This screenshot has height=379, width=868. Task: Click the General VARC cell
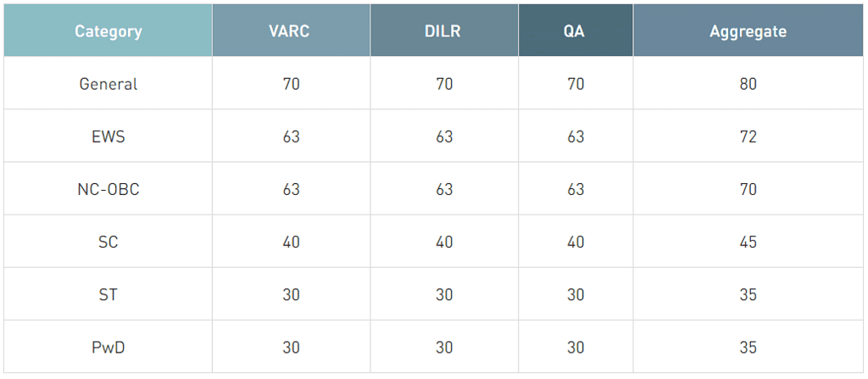pyautogui.click(x=291, y=84)
